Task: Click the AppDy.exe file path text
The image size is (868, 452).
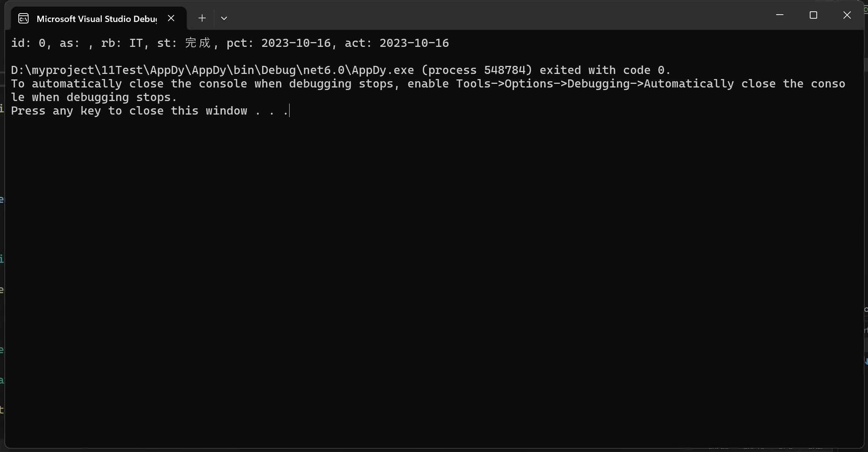Action: tap(212, 70)
